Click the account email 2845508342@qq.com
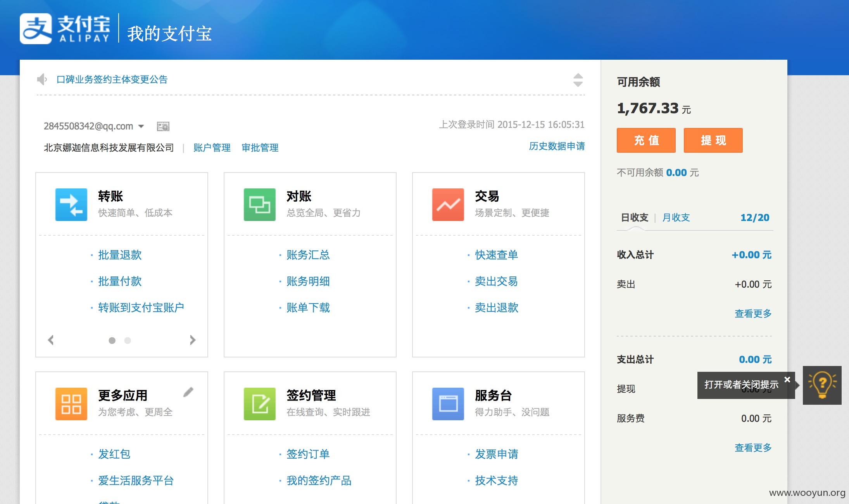Image resolution: width=849 pixels, height=504 pixels. [88, 126]
